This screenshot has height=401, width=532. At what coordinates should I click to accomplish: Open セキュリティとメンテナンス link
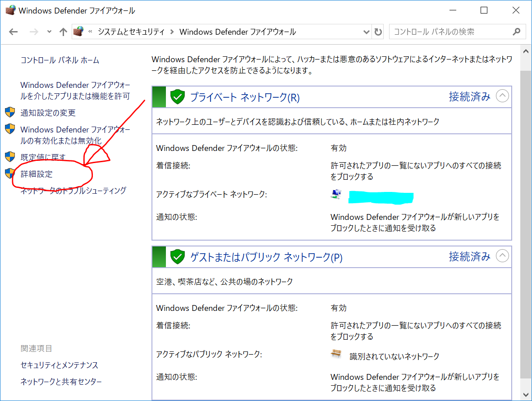(x=60, y=365)
